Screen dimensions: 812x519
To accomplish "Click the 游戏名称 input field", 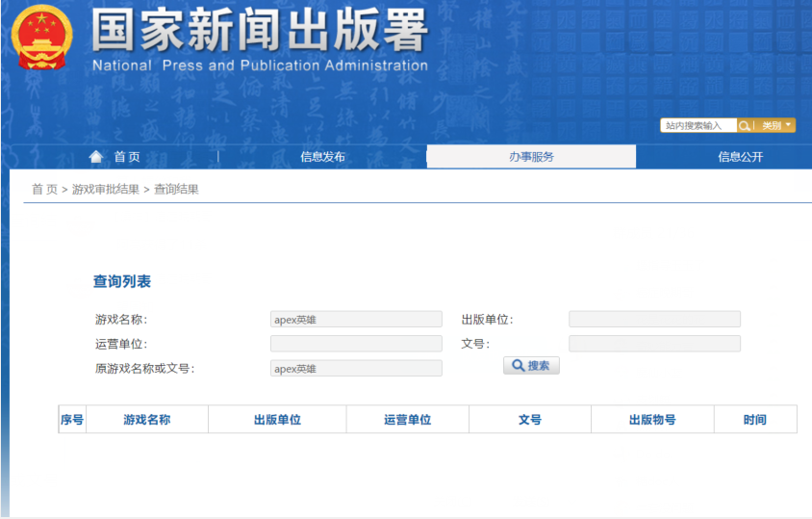I will coord(356,320).
